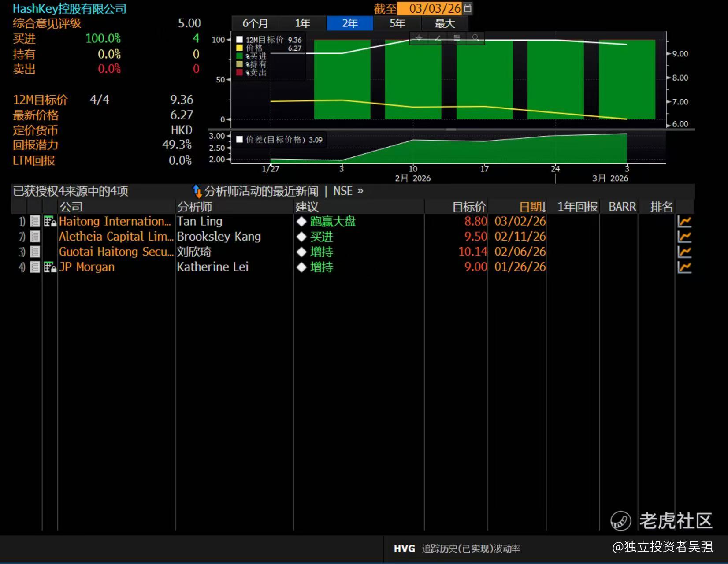
Task: Select the pencil annotate tool on chart
Action: coord(438,38)
